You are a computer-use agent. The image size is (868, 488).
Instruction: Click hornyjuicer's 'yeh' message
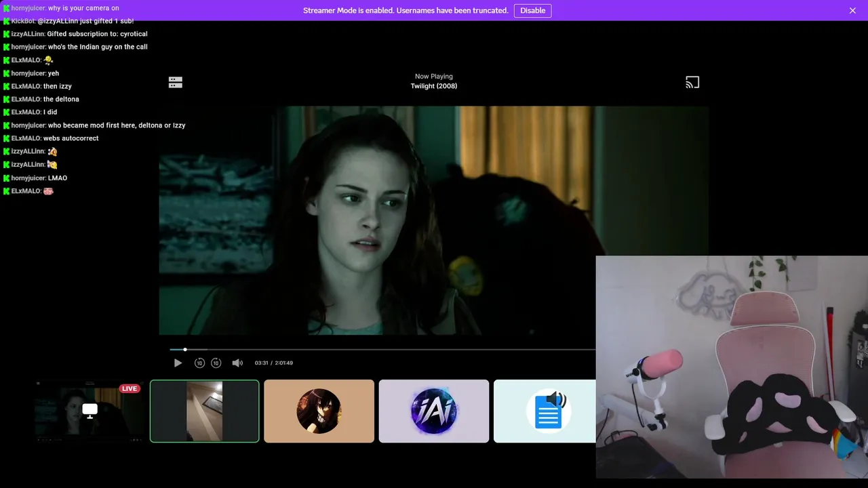(54, 73)
